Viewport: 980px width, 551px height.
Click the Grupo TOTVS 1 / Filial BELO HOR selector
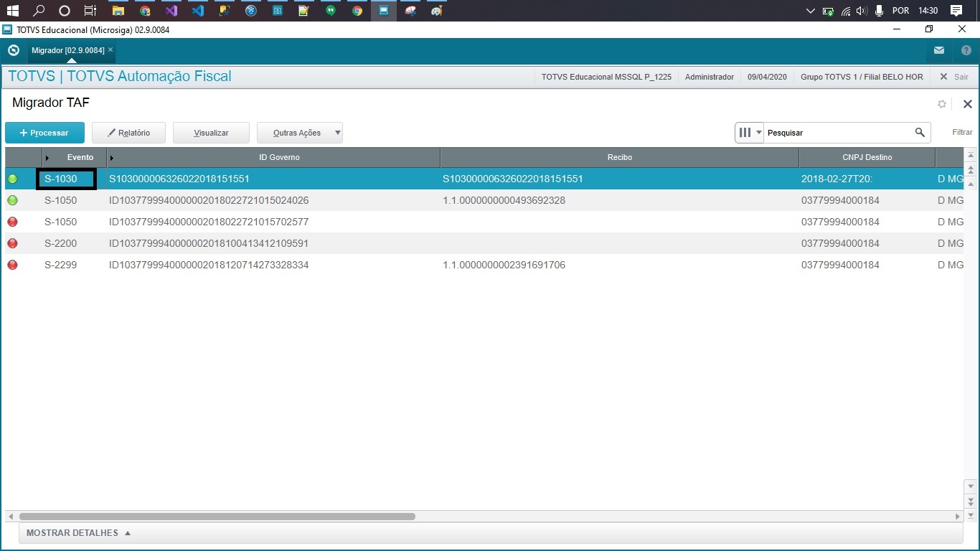(x=862, y=77)
